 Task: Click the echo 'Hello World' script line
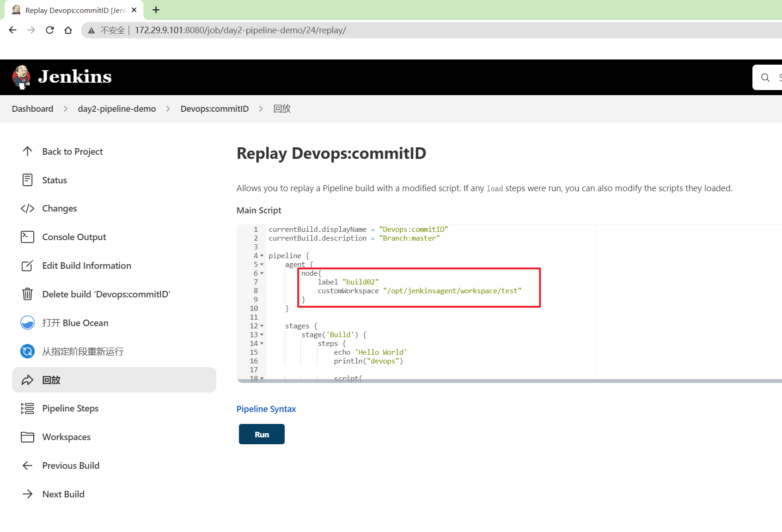(x=371, y=352)
